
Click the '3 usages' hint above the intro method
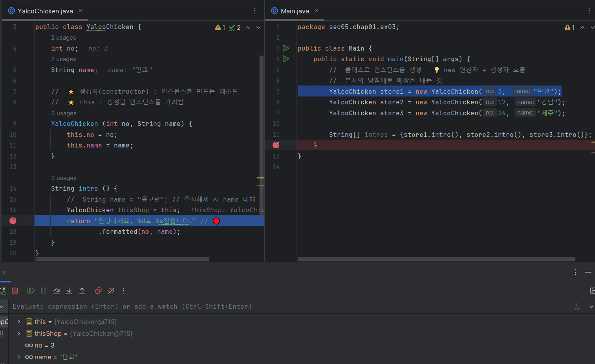(x=64, y=178)
